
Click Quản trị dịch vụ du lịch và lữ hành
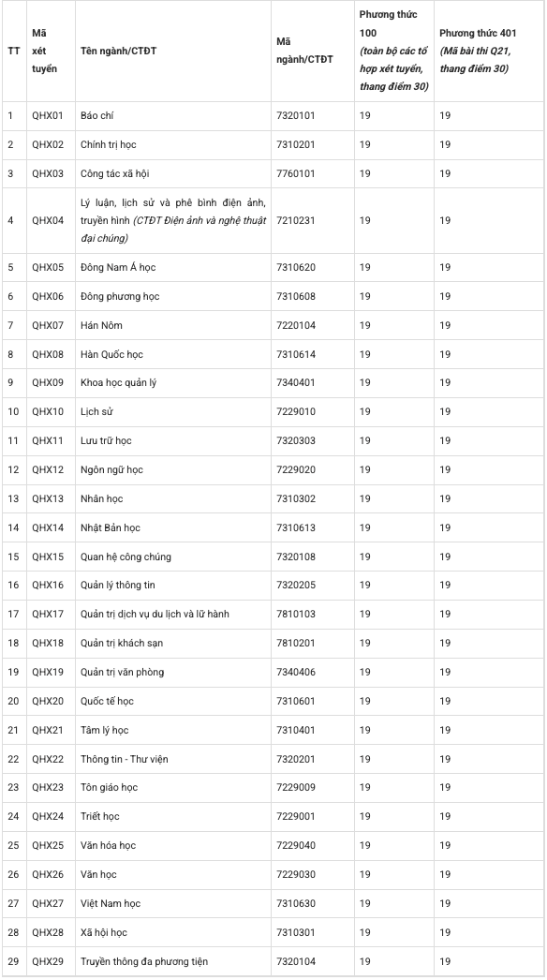[155, 614]
